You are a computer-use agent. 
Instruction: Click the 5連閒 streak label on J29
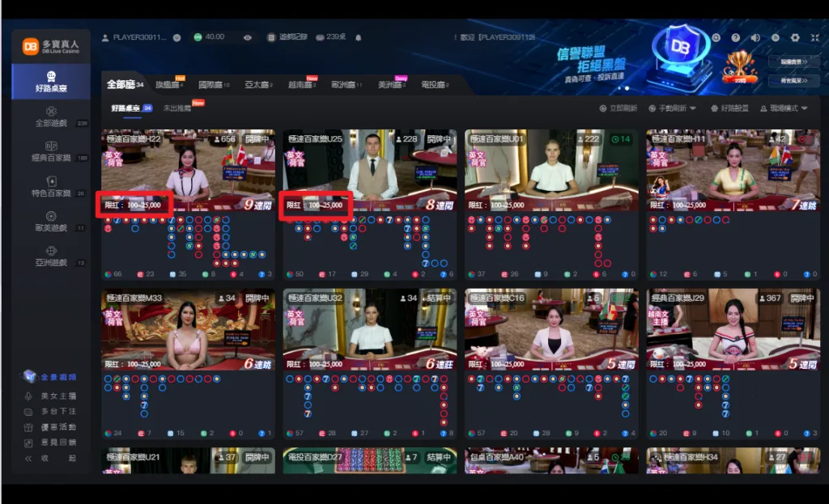pos(803,363)
